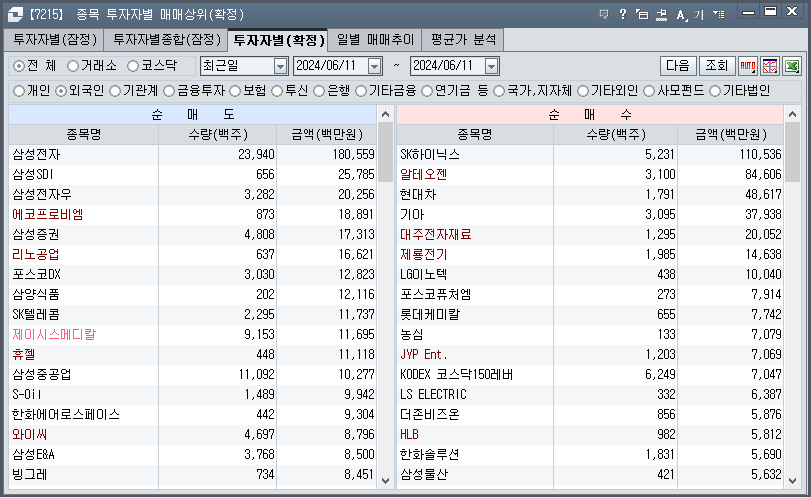Open the start date calendar dropdown arrow
811x498 pixels.
[x=374, y=66]
